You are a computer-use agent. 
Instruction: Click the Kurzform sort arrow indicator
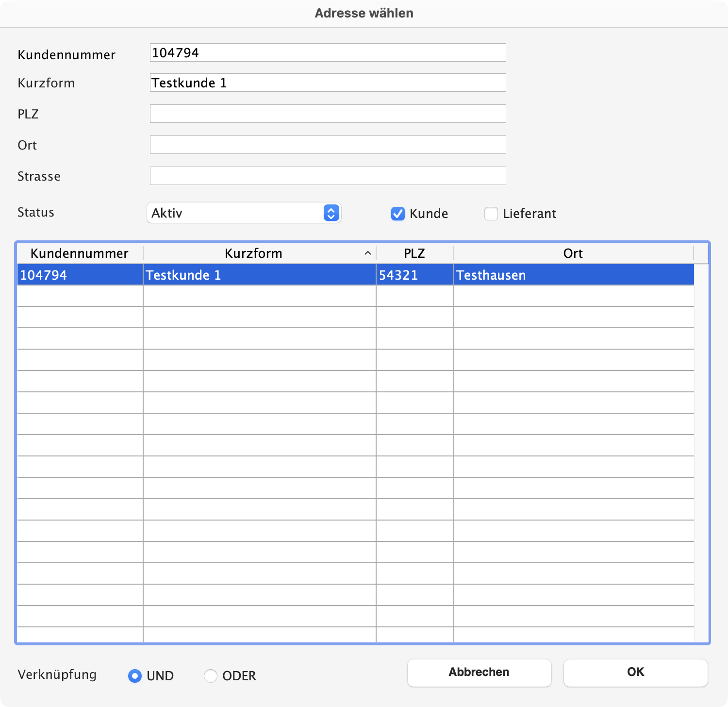[x=368, y=253]
